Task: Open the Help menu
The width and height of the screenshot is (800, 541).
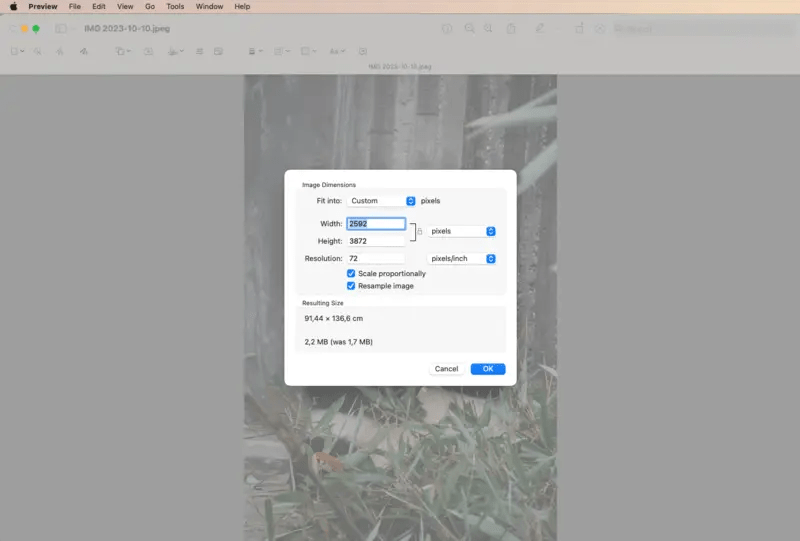Action: [x=242, y=7]
